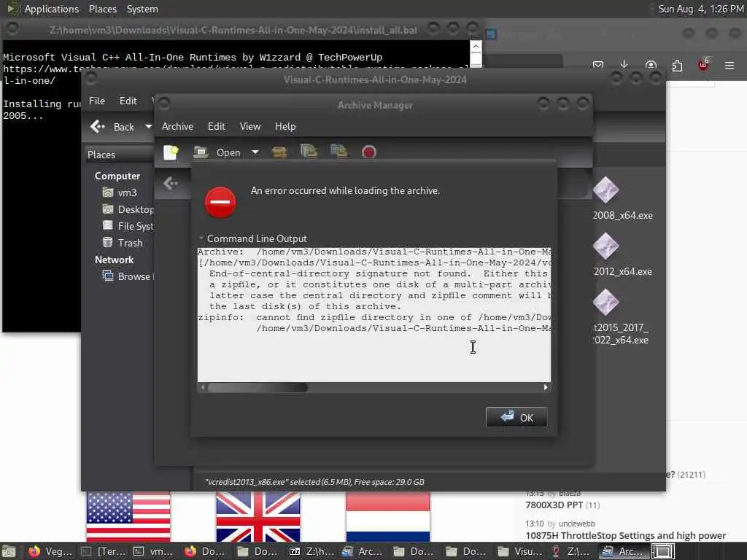This screenshot has width=747, height=560.
Task: Click the right arrow of the output scrollbar
Action: [546, 388]
